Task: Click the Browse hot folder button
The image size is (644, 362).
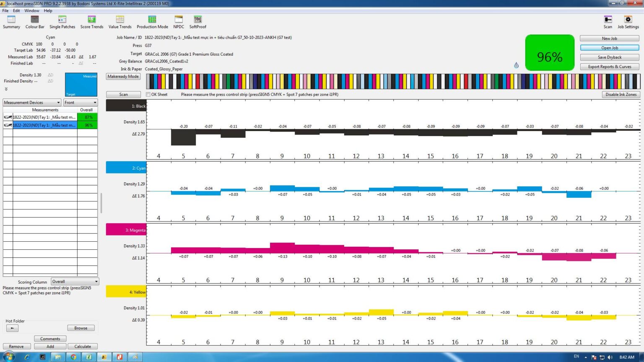Action: 81,328
